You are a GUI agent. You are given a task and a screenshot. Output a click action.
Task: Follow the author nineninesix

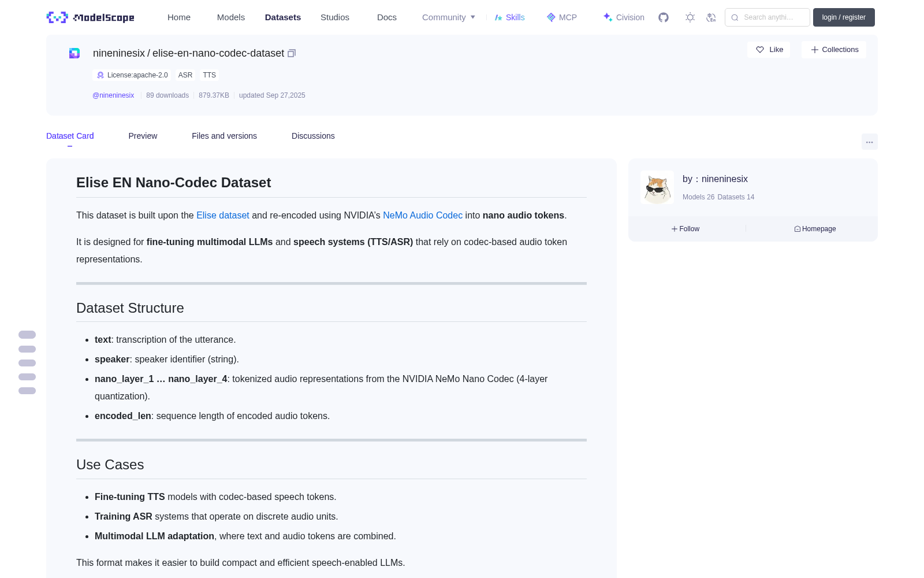coord(685,229)
